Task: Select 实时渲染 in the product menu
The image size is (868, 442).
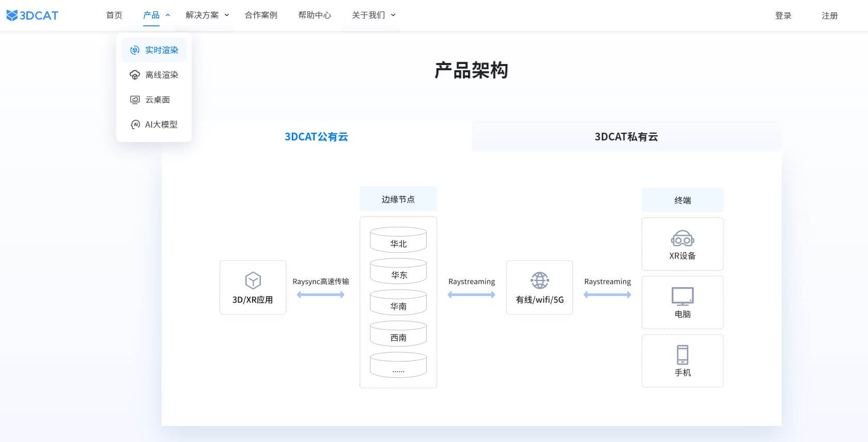Action: 154,50
